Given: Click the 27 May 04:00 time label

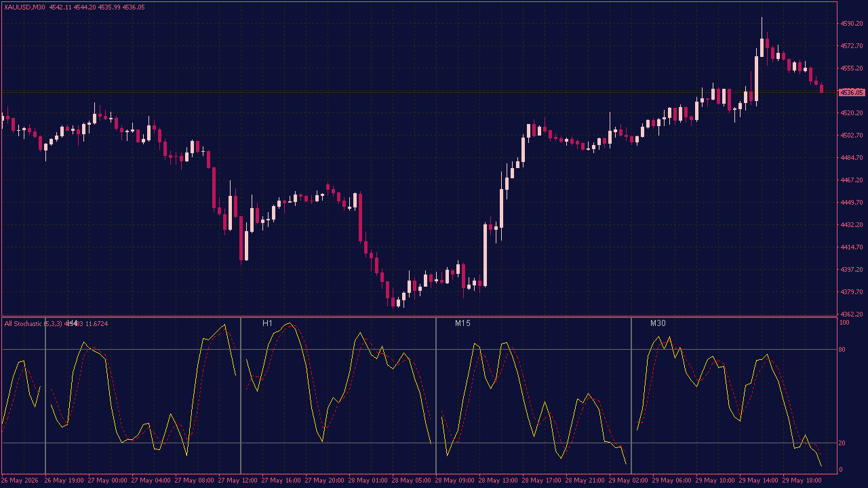Looking at the screenshot, I should pyautogui.click(x=151, y=481).
